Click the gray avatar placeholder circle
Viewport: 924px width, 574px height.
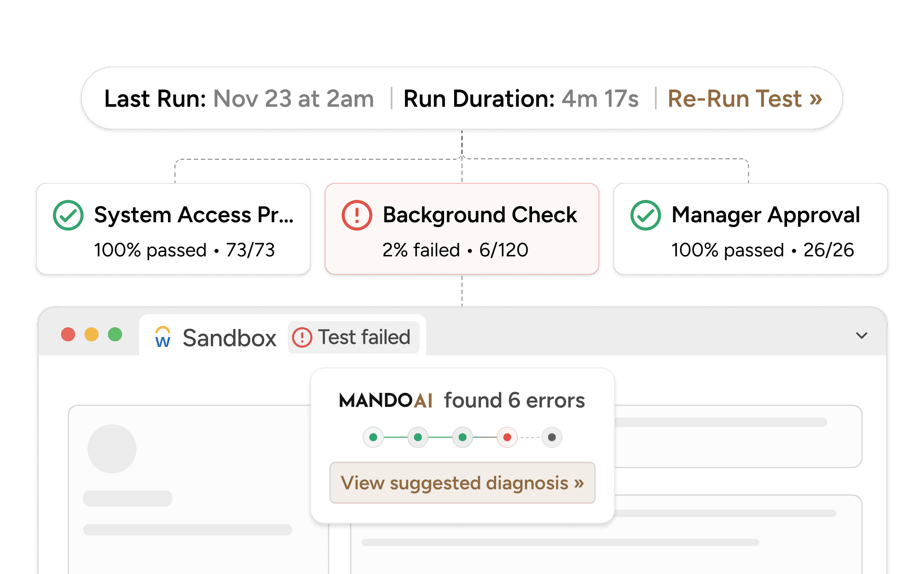coord(112,448)
